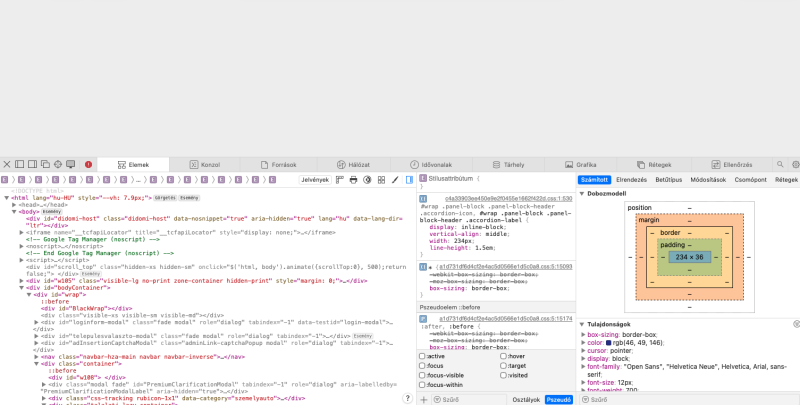
Task: Collapse the div id="bodyContainer" node
Action: click(21, 288)
